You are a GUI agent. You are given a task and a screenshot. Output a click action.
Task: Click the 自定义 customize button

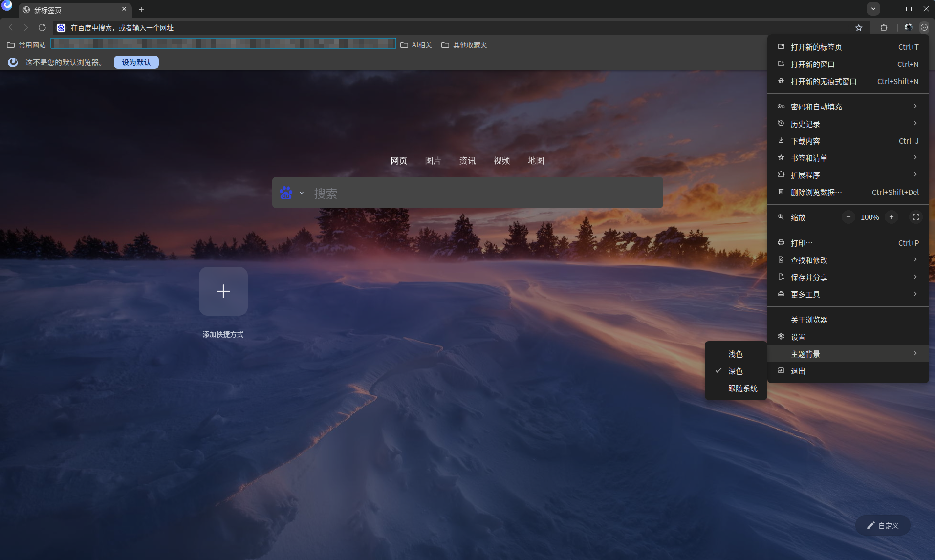click(x=883, y=525)
